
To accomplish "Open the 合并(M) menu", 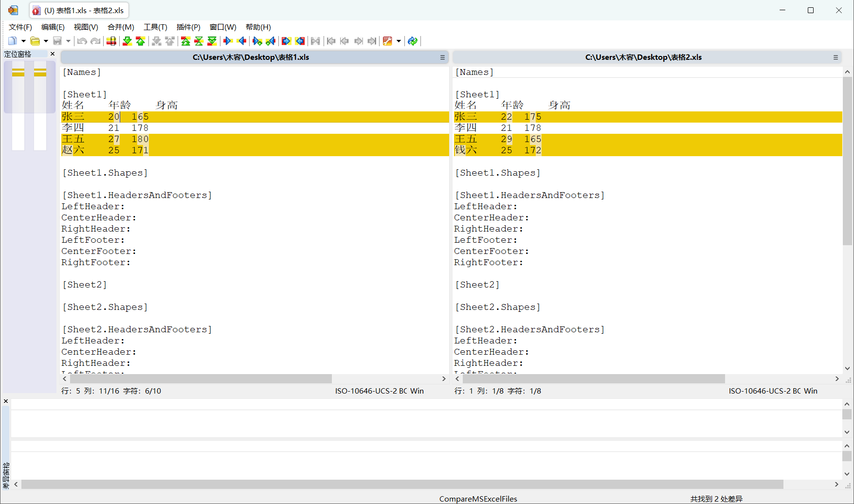I will pyautogui.click(x=120, y=27).
